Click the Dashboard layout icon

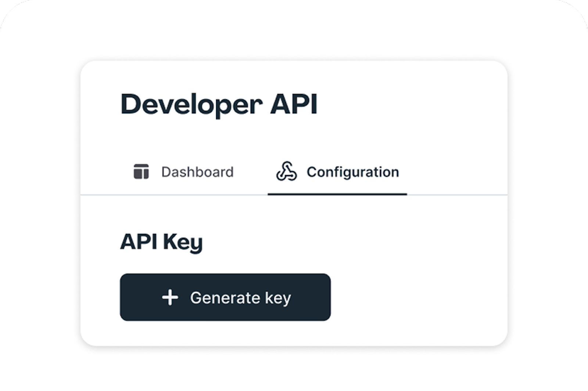141,172
